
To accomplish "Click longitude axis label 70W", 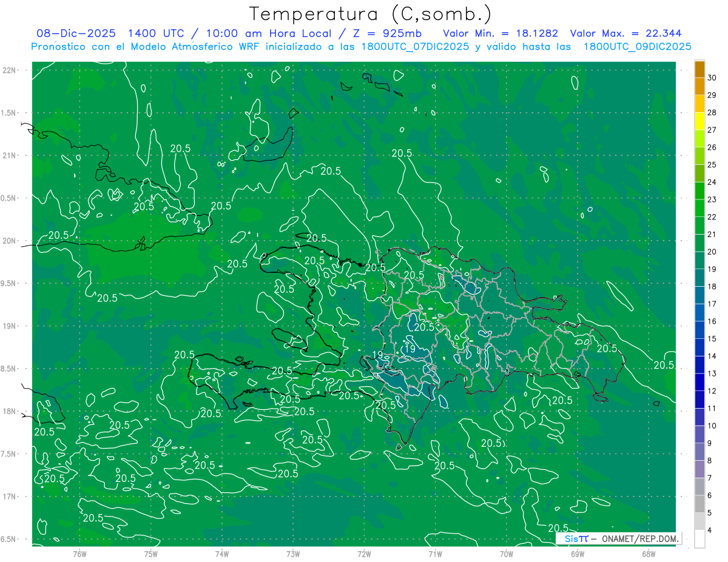I will (x=507, y=554).
